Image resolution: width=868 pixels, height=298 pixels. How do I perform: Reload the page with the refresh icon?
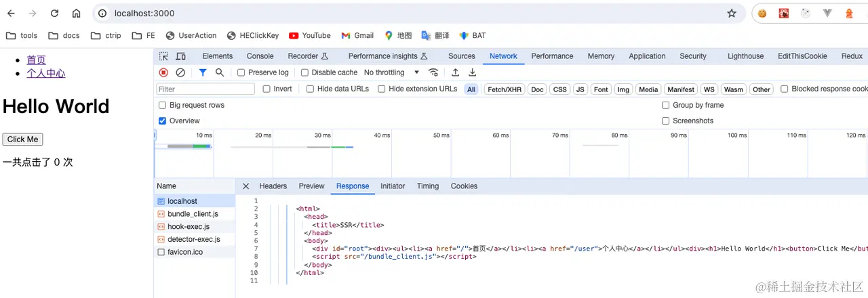click(x=55, y=14)
